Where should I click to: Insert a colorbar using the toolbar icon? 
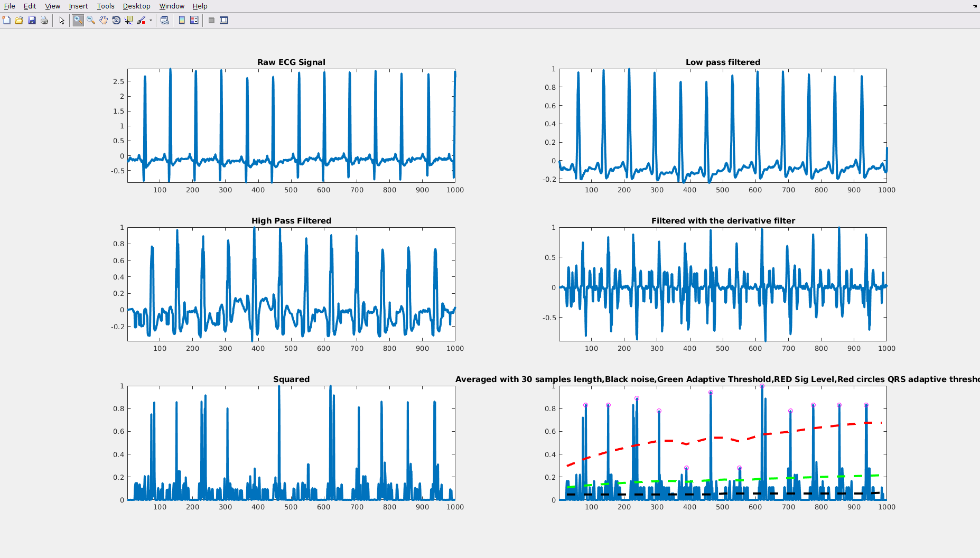click(x=182, y=20)
